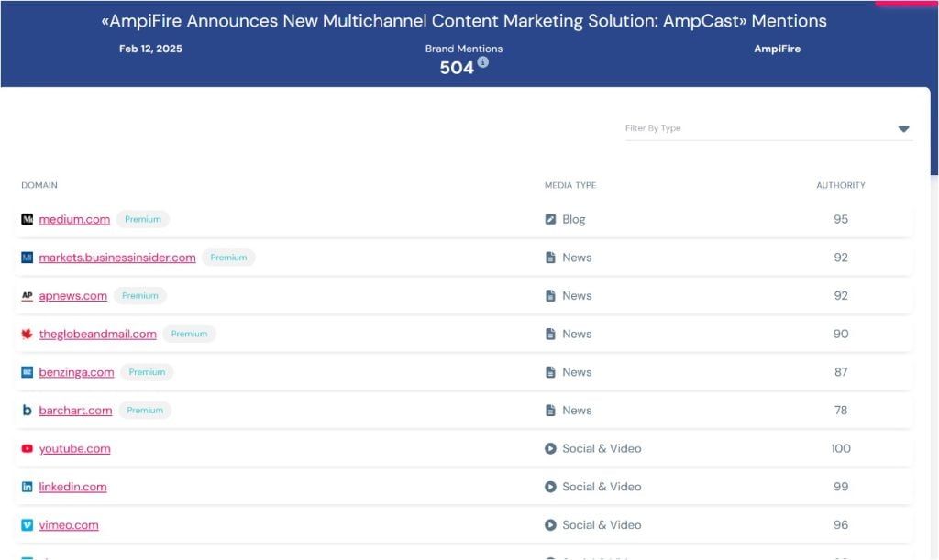This screenshot has width=939, height=560.
Task: Click authority value 87 for benzinga.com
Action: click(x=841, y=372)
